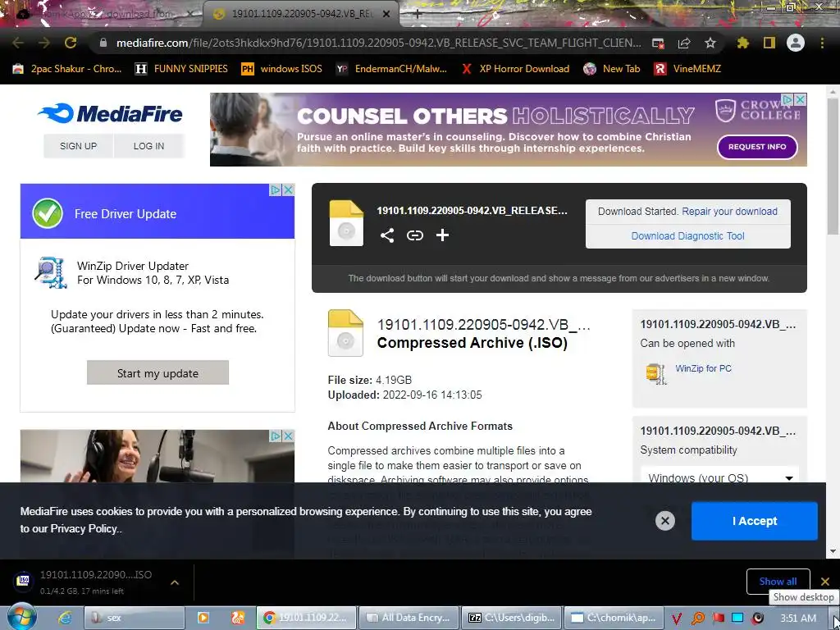
Task: Click the SIGN UP button
Action: point(78,146)
